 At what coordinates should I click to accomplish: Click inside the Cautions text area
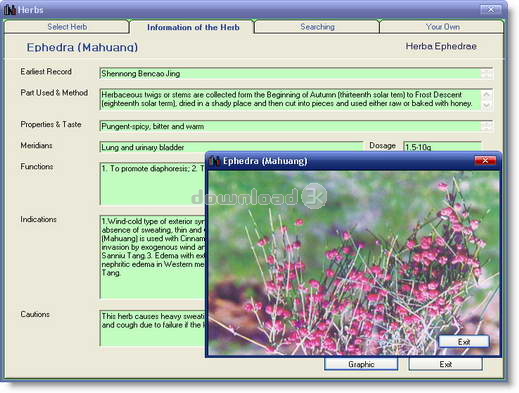tap(153, 328)
